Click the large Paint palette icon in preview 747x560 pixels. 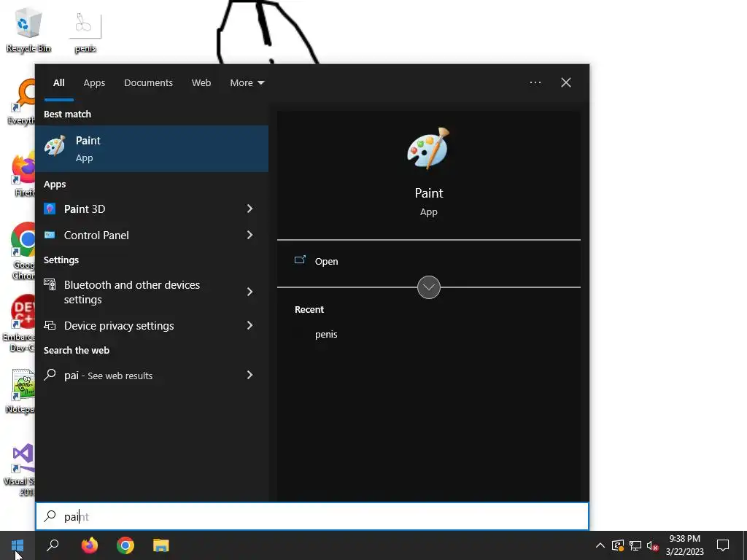428,148
